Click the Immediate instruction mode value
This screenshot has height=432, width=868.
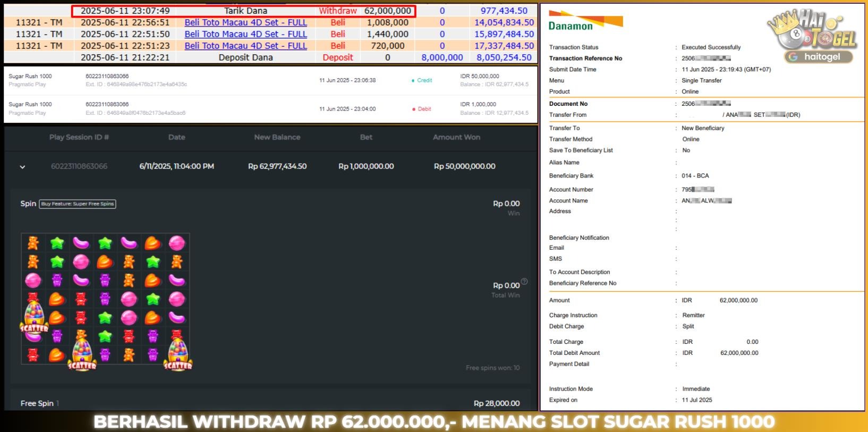[x=696, y=389]
